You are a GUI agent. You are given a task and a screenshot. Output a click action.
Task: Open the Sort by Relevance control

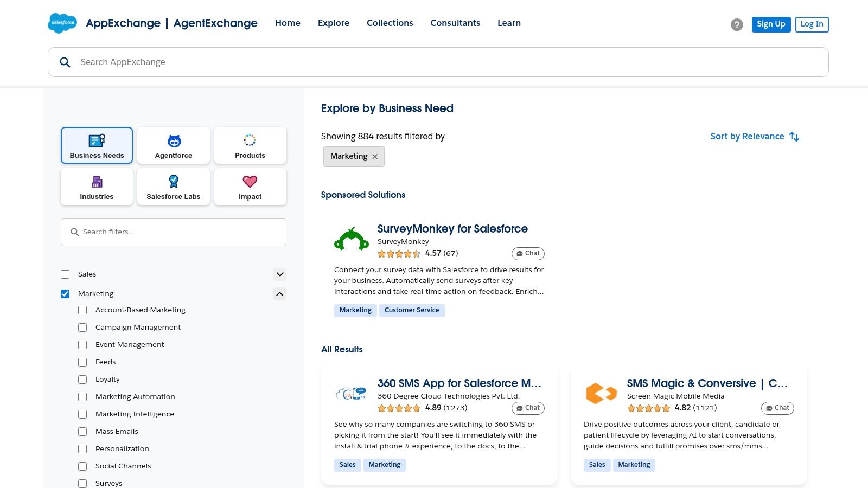click(x=754, y=136)
